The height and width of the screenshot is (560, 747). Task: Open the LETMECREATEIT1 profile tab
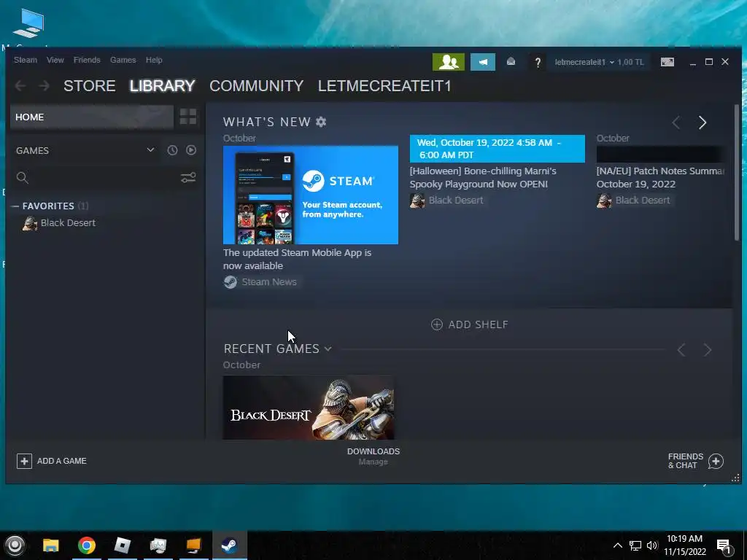[x=384, y=86]
